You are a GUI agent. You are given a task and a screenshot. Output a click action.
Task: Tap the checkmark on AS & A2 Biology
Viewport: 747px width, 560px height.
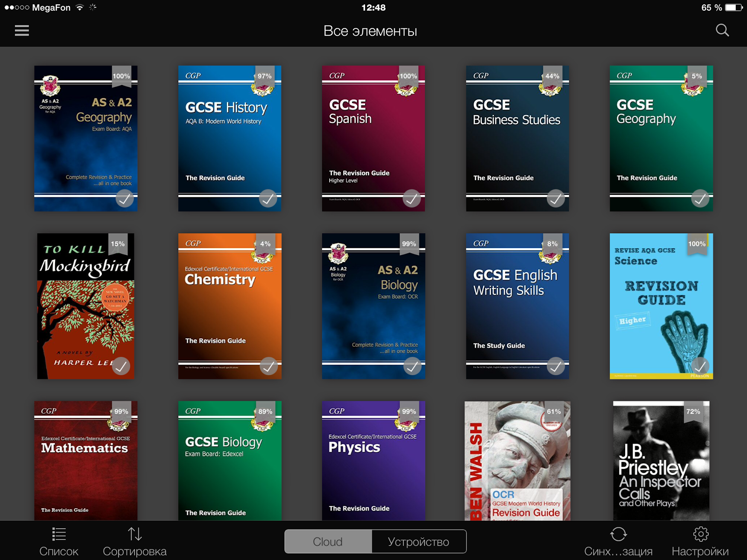(x=412, y=367)
